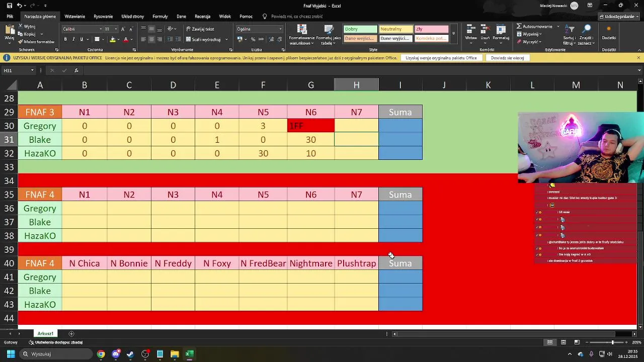This screenshot has width=644, height=362.
Task: Click Uzyskaj wersję oryginalną pakietu Office
Action: pos(441,58)
